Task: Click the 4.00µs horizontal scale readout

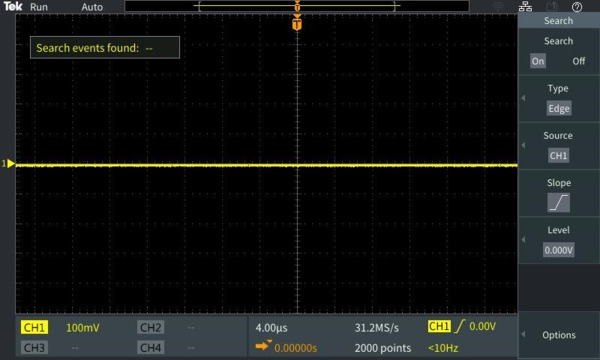Action: click(271, 328)
